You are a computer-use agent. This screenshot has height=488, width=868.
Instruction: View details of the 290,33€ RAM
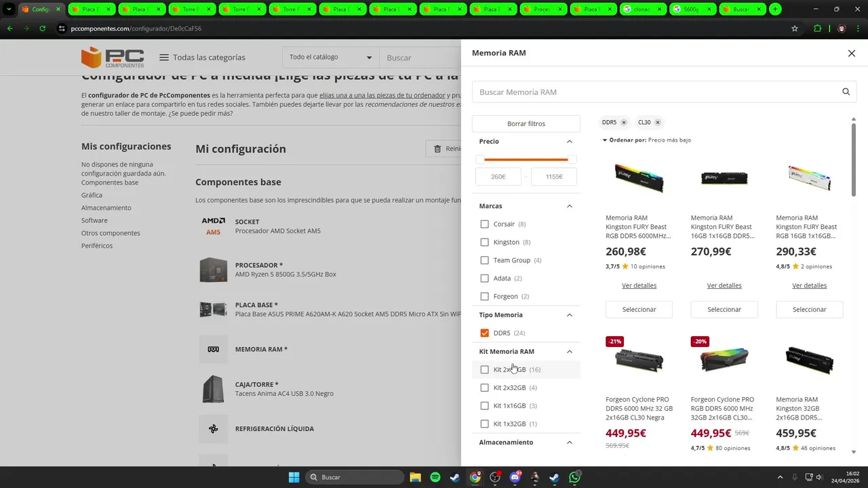pyautogui.click(x=809, y=285)
